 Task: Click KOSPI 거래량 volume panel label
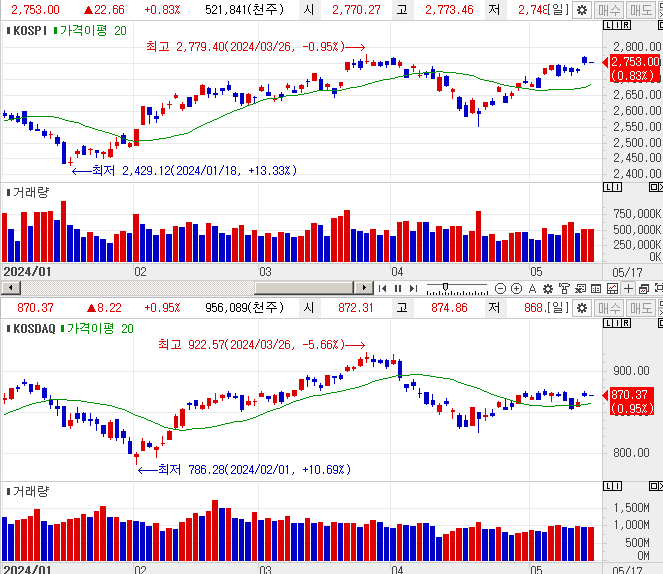[x=31, y=193]
